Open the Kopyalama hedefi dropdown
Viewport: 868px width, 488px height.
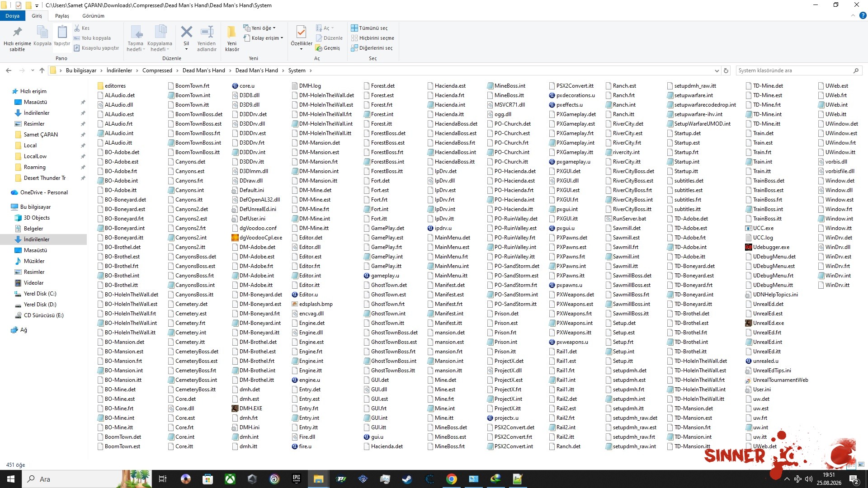click(x=160, y=38)
